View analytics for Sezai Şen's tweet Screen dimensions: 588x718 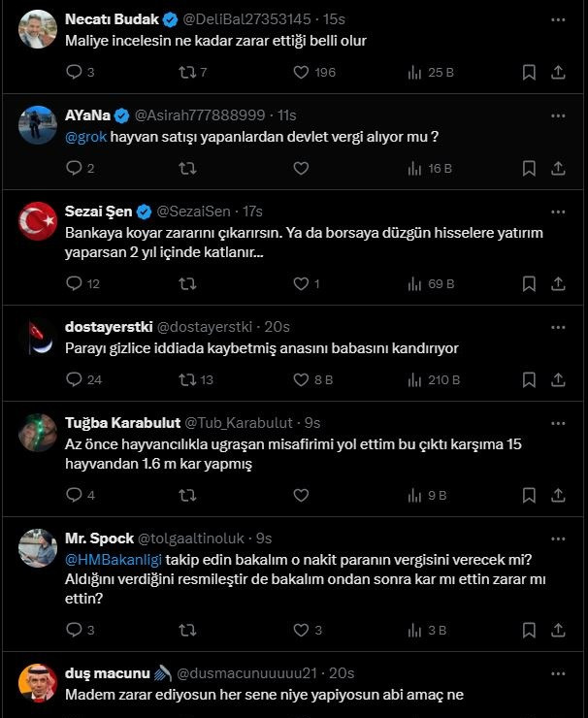click(x=430, y=283)
